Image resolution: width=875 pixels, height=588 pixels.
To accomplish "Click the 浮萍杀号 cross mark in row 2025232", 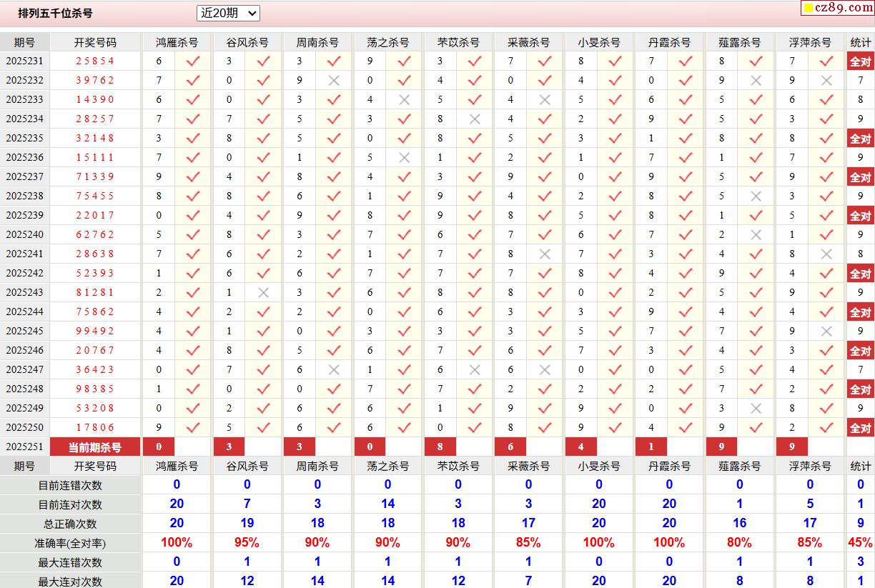I will [x=826, y=81].
